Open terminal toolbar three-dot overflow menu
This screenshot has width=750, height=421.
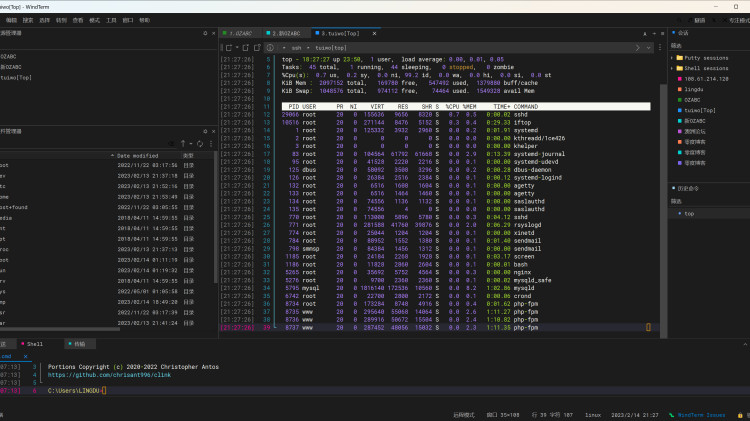660,48
